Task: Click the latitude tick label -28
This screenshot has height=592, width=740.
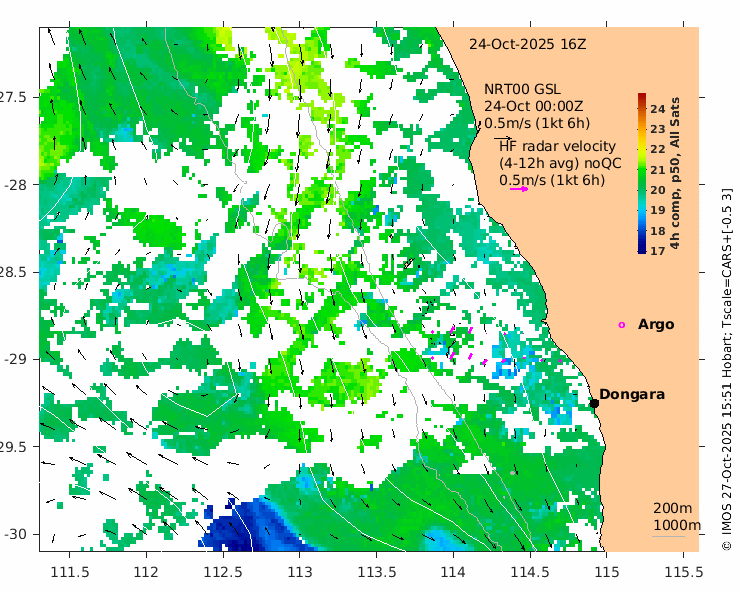Action: pos(16,185)
